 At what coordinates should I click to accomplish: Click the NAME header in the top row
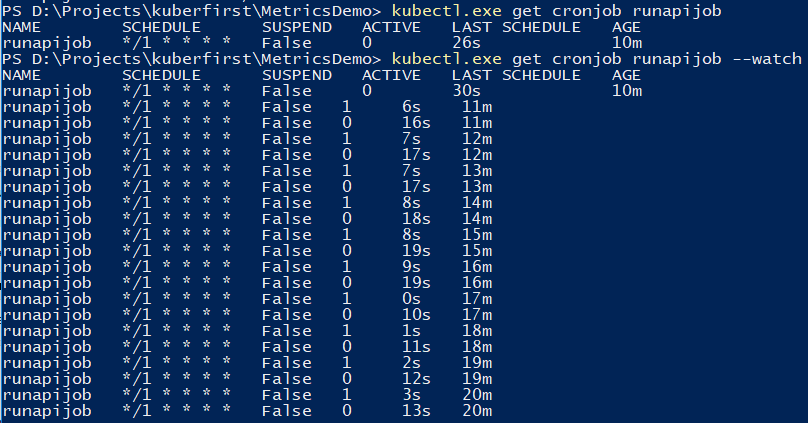coord(22,27)
